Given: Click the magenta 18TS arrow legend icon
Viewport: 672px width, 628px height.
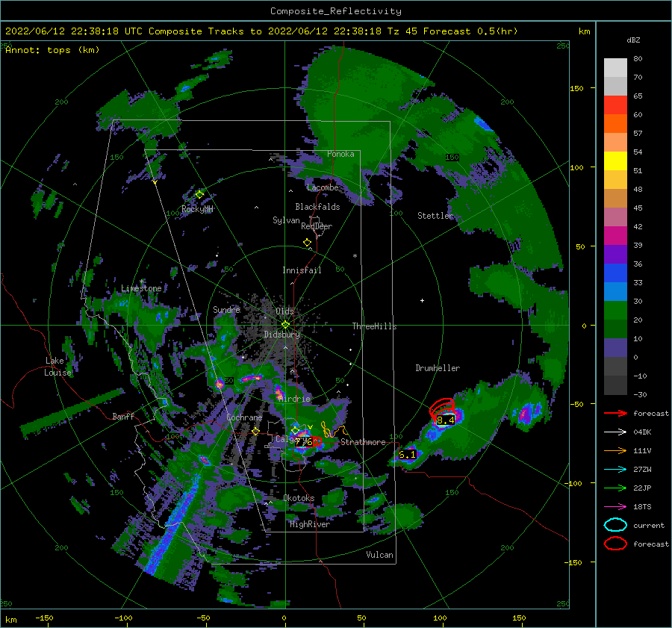Looking at the screenshot, I should pyautogui.click(x=615, y=507).
